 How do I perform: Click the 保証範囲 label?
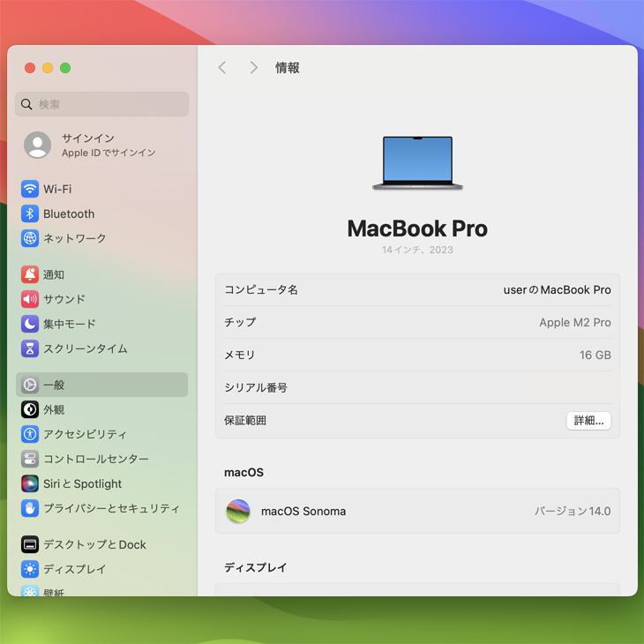(245, 420)
